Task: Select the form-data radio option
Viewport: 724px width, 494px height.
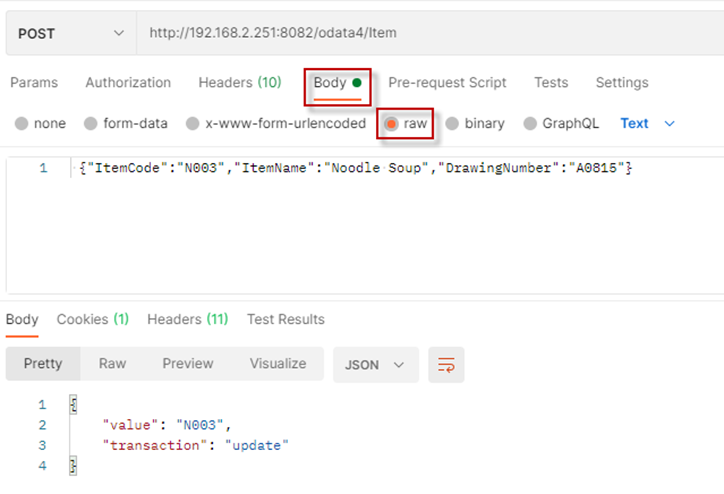Action: click(x=91, y=124)
